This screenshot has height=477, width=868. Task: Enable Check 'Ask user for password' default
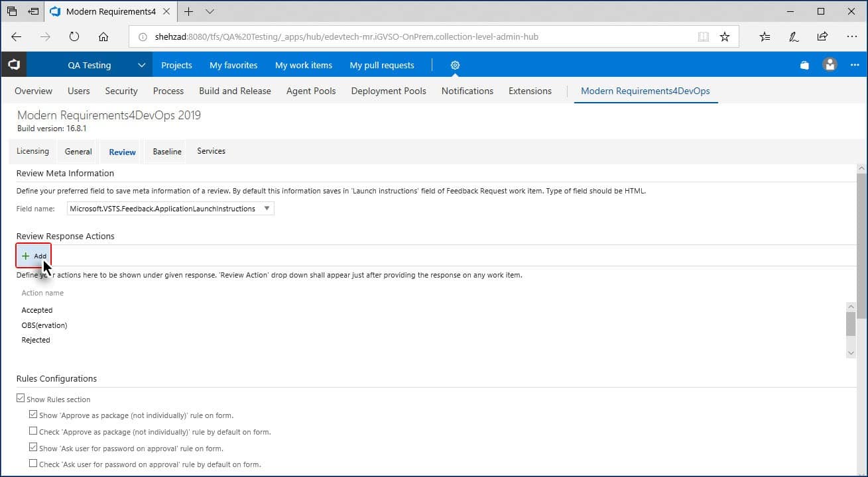coord(33,464)
